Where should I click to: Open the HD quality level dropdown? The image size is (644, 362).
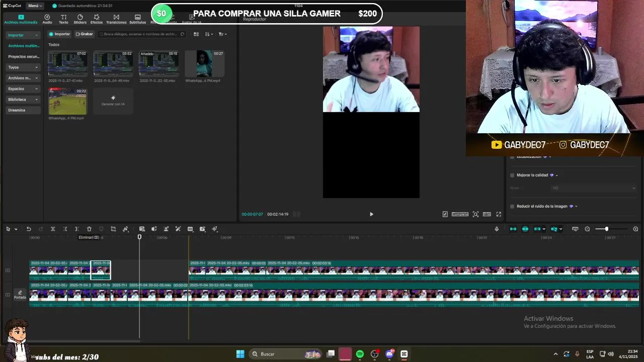click(593, 188)
